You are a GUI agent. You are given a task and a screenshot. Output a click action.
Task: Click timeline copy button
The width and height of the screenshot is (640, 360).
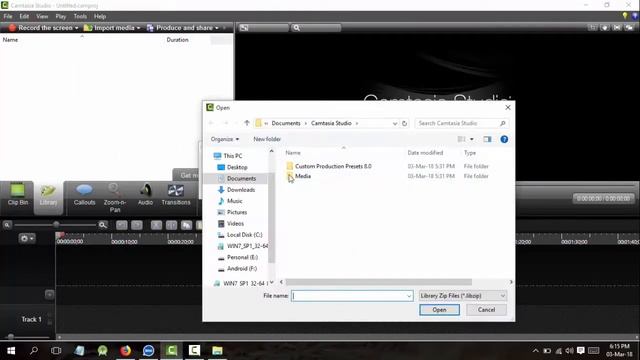coord(187,225)
